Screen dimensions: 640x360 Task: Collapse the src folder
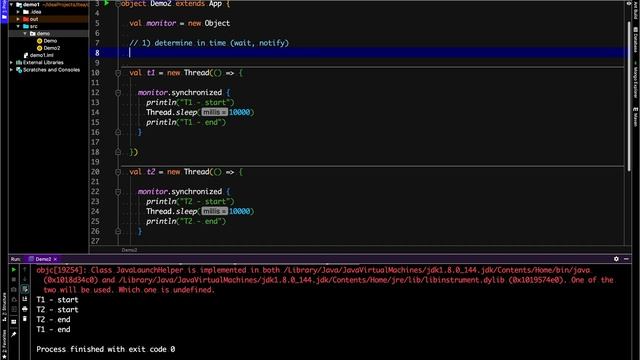tap(18, 26)
